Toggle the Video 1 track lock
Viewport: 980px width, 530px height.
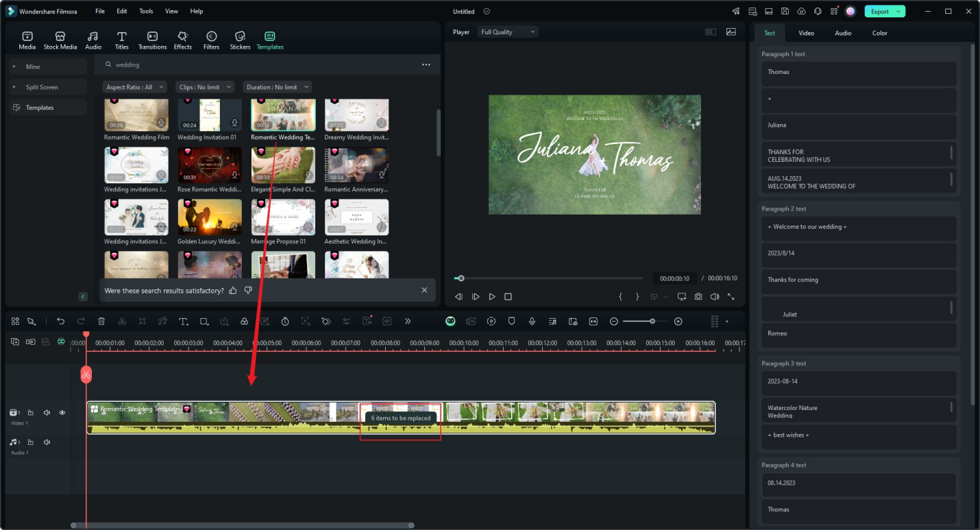[x=31, y=413]
